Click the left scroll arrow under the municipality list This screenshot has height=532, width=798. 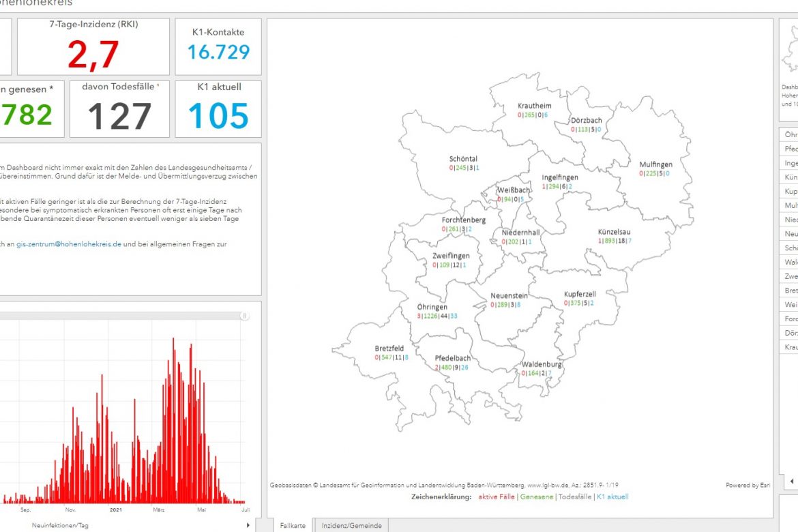pyautogui.click(x=791, y=481)
